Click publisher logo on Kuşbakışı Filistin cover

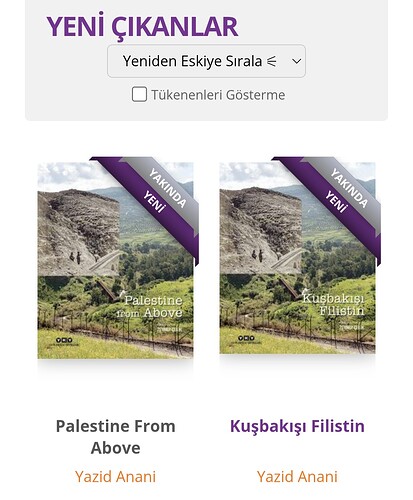[x=246, y=339]
